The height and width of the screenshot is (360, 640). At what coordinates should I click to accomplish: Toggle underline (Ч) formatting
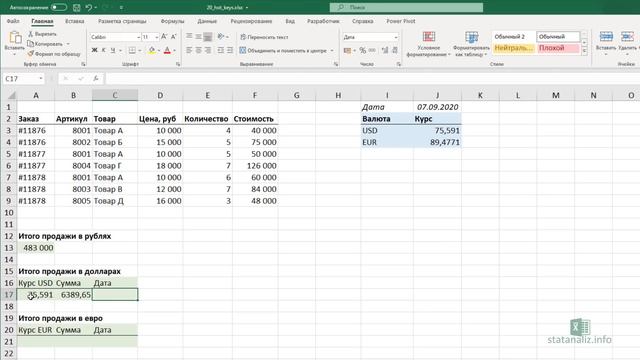point(113,50)
